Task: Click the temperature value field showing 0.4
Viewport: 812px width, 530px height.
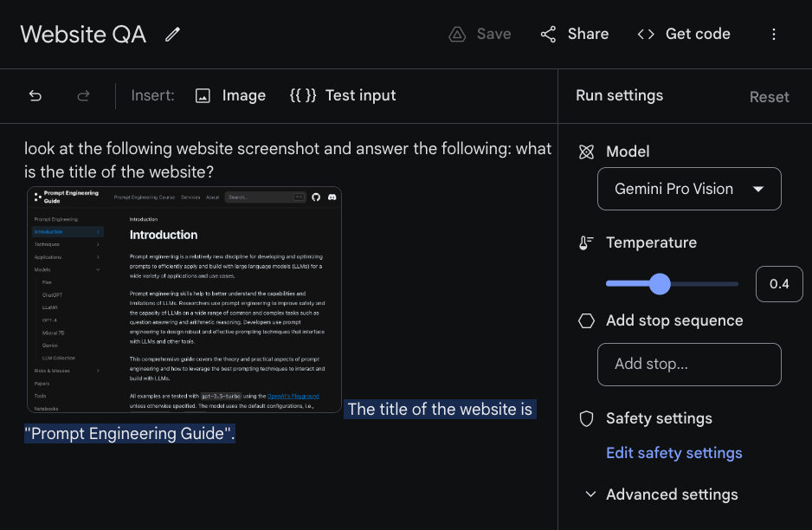Action: point(779,284)
